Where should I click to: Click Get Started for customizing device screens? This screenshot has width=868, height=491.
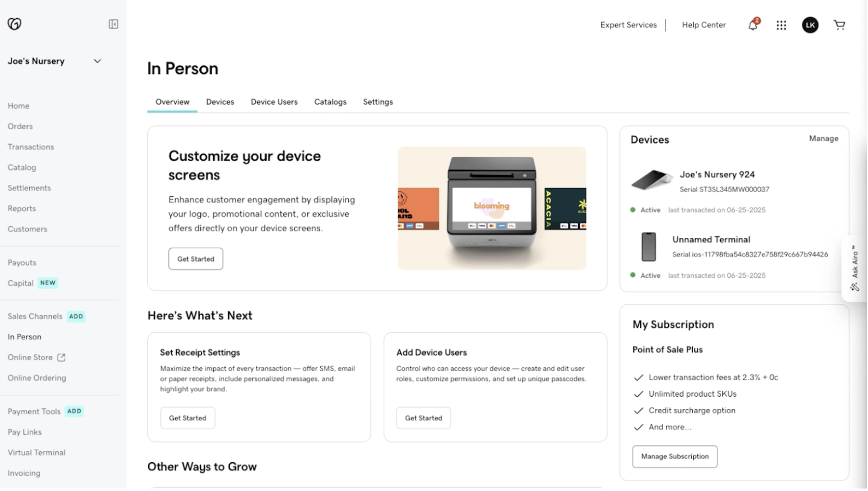pyautogui.click(x=196, y=259)
